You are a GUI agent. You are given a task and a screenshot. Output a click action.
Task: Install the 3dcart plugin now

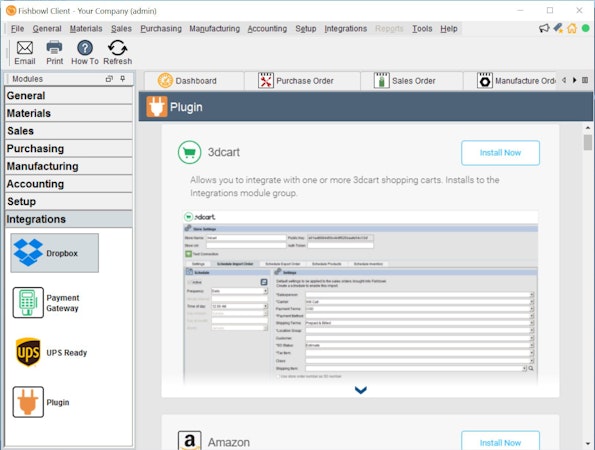click(500, 153)
